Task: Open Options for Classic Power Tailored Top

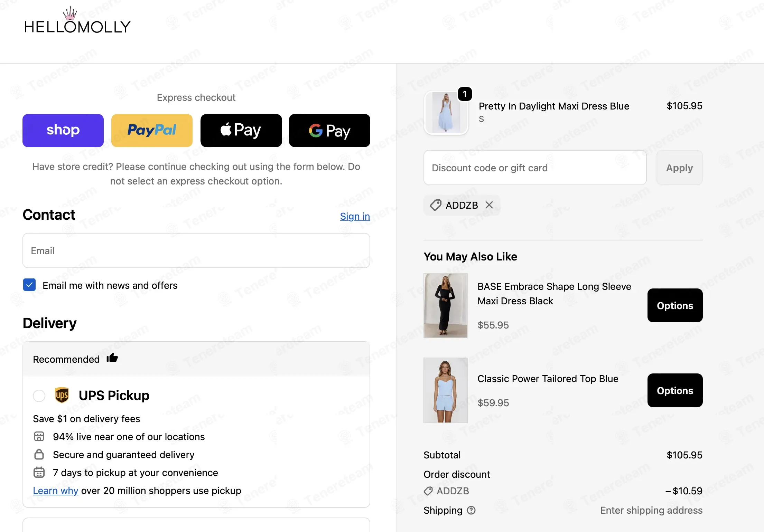Action: point(675,390)
